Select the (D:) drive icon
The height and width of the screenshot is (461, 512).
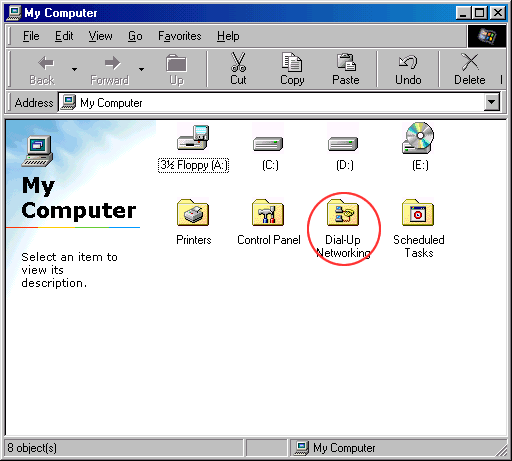point(343,144)
